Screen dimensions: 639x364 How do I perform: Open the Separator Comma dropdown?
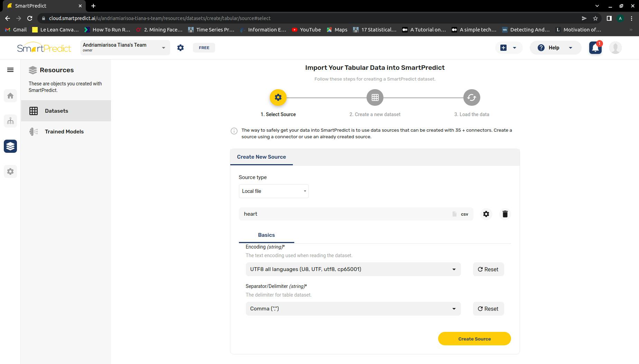(353, 309)
